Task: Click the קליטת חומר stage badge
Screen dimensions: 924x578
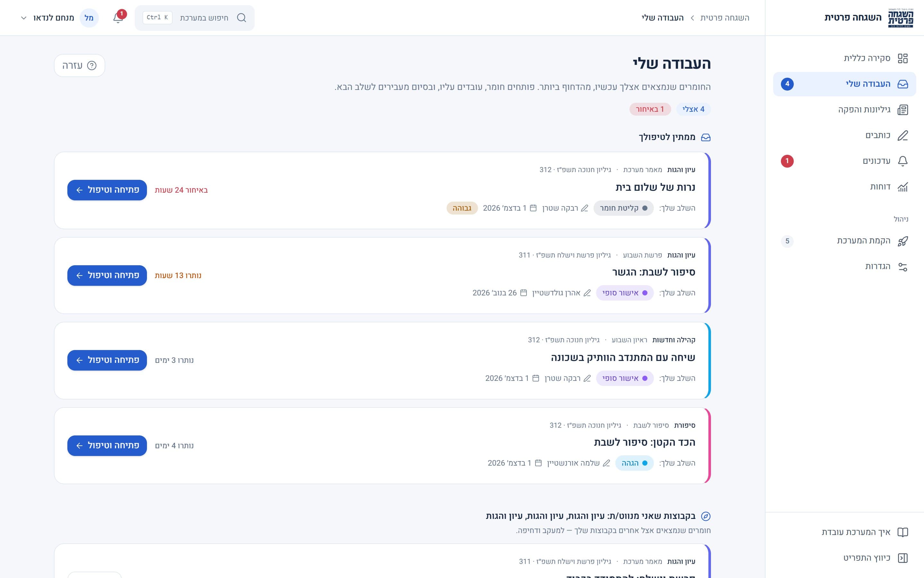Action: tap(623, 208)
